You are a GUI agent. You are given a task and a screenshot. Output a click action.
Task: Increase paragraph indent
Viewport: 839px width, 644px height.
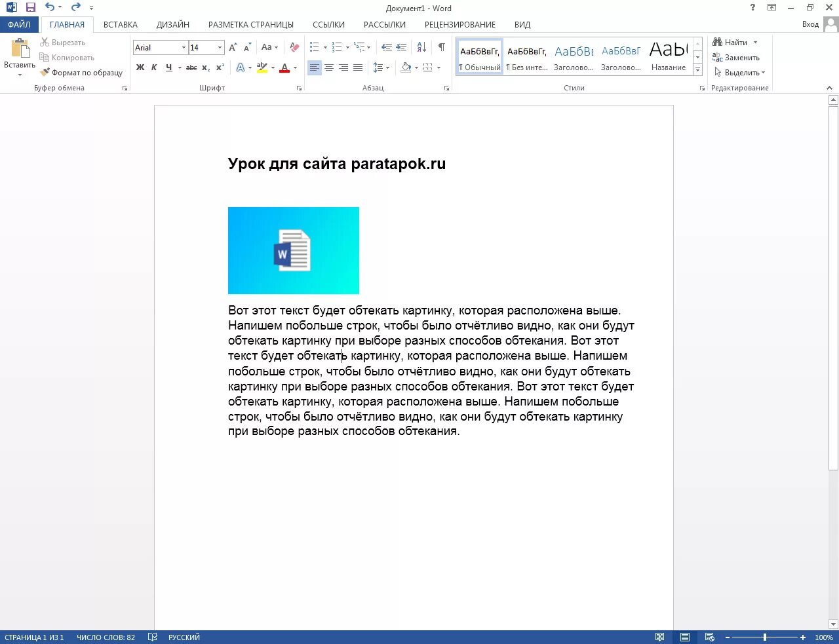pyautogui.click(x=401, y=47)
